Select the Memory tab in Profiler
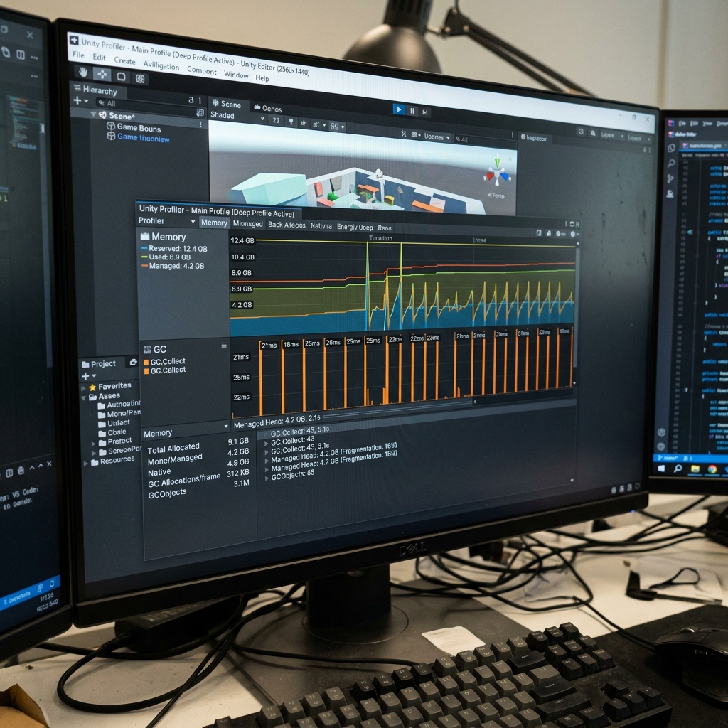 coord(214,223)
